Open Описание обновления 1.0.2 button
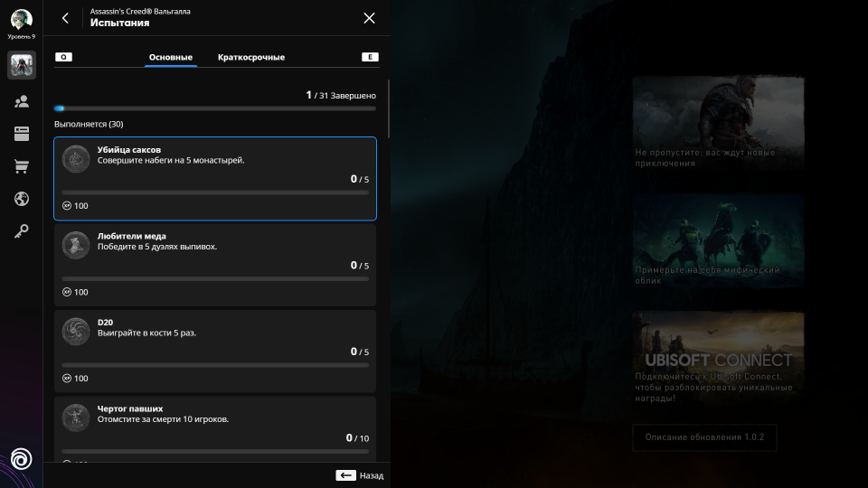 click(704, 437)
